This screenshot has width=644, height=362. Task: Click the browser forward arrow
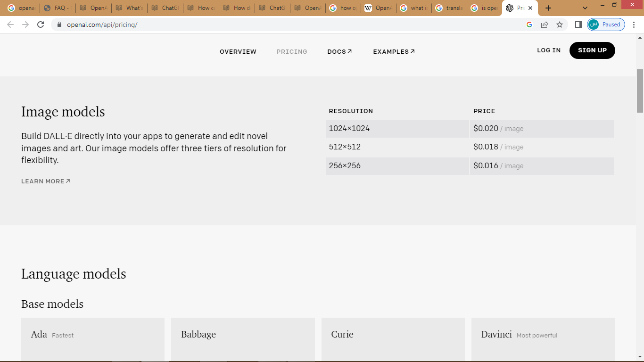pyautogui.click(x=25, y=25)
